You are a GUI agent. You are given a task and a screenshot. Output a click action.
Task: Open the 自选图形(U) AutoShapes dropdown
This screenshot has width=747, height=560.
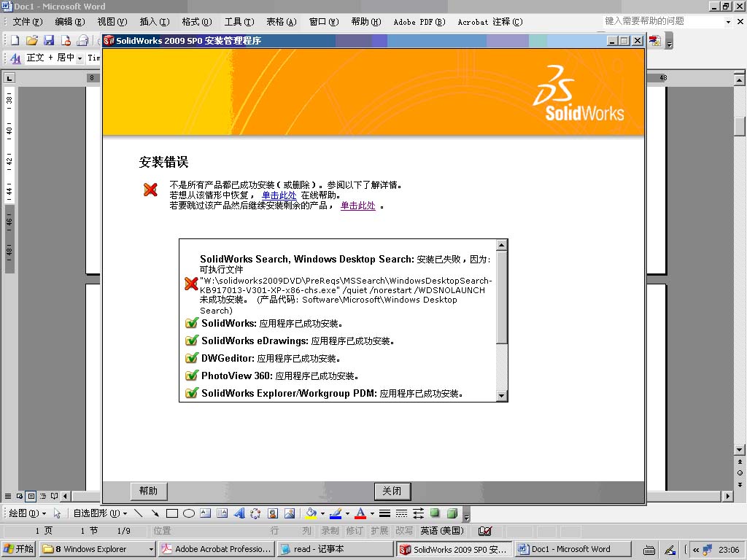(x=100, y=513)
